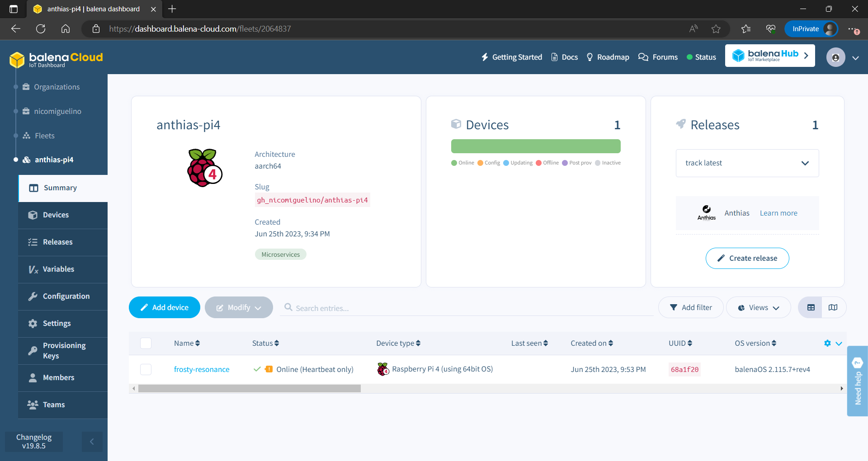Screen dimensions: 868x461
Task: Click the device status warning badge
Action: (269, 369)
